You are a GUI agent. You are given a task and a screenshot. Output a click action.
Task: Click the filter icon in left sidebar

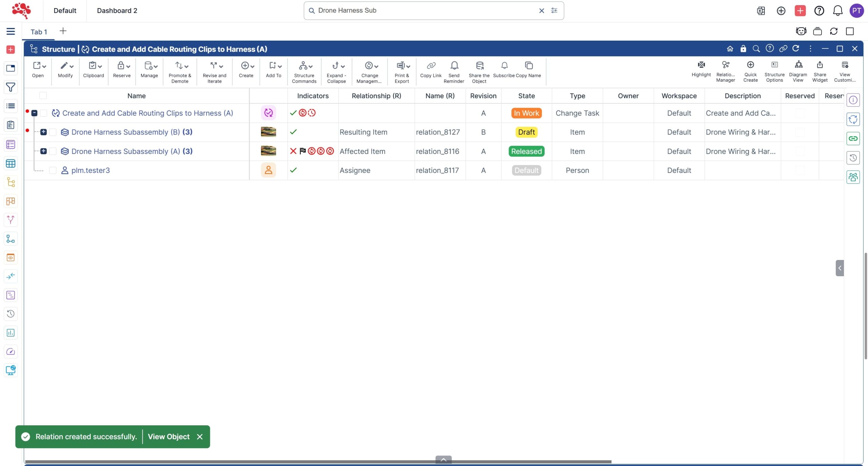click(11, 87)
